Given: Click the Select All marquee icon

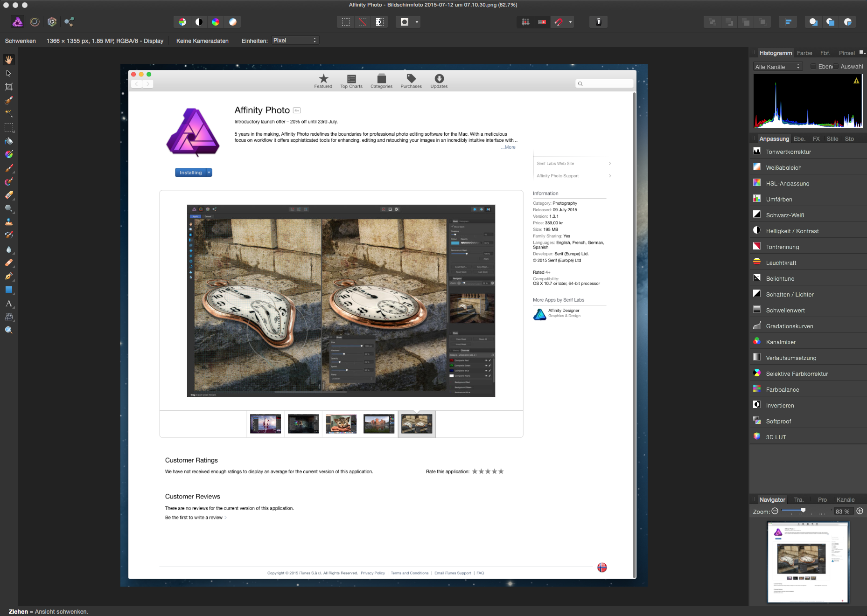Looking at the screenshot, I should tap(346, 22).
